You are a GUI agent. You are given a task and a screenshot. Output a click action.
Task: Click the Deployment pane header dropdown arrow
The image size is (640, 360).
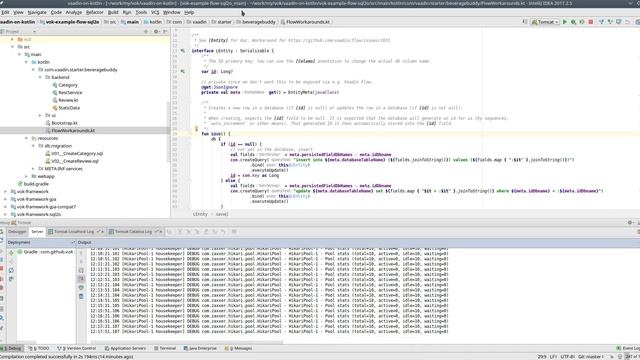73,242
